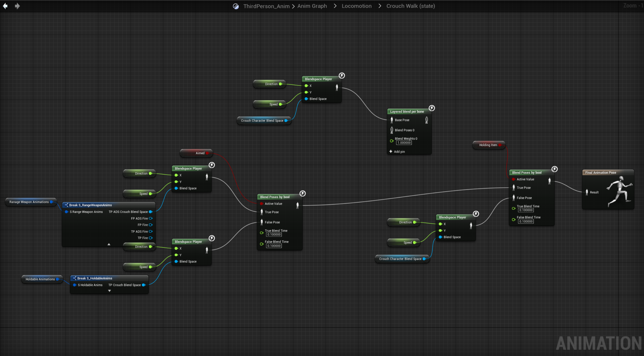Viewport: 644px width, 356px height.
Task: Click the ThirdPerson_Anim breadcrumb link
Action: [x=266, y=6]
